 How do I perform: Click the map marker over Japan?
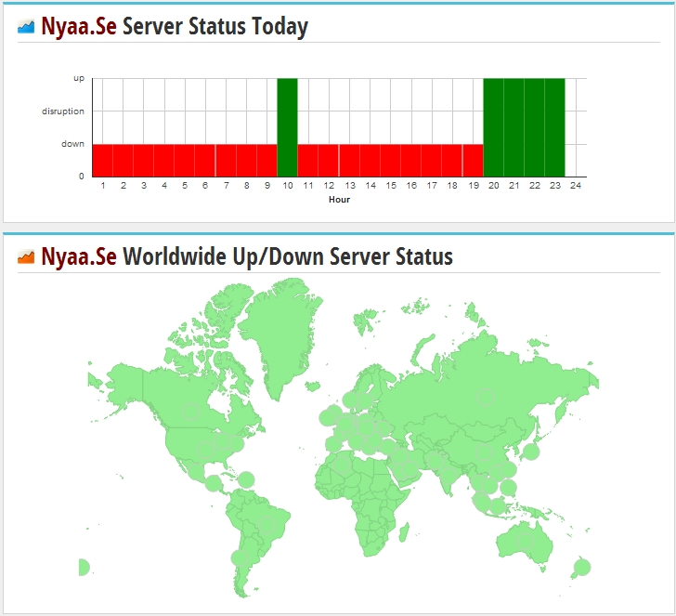tap(531, 452)
